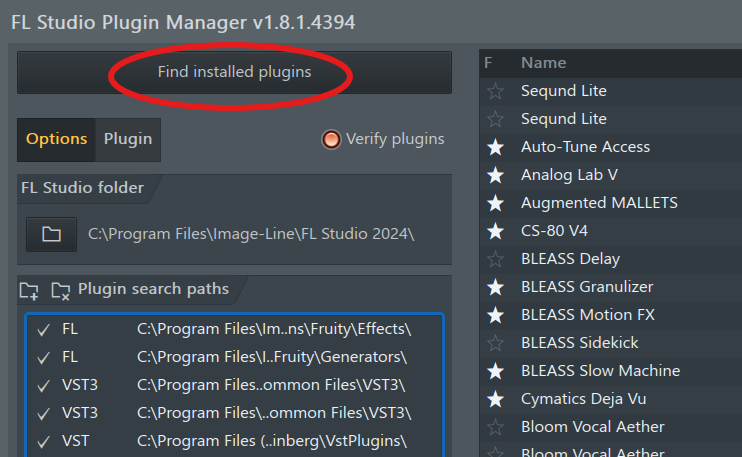Select the first Seqund Lite name
Image resolution: width=742 pixels, height=457 pixels.
click(564, 91)
